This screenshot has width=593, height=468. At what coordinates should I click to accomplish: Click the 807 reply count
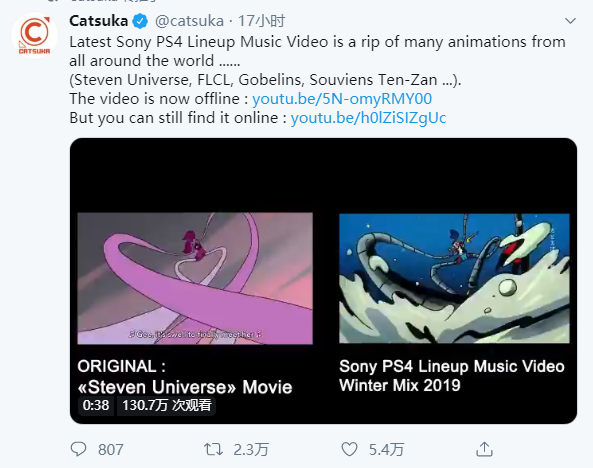[x=110, y=450]
